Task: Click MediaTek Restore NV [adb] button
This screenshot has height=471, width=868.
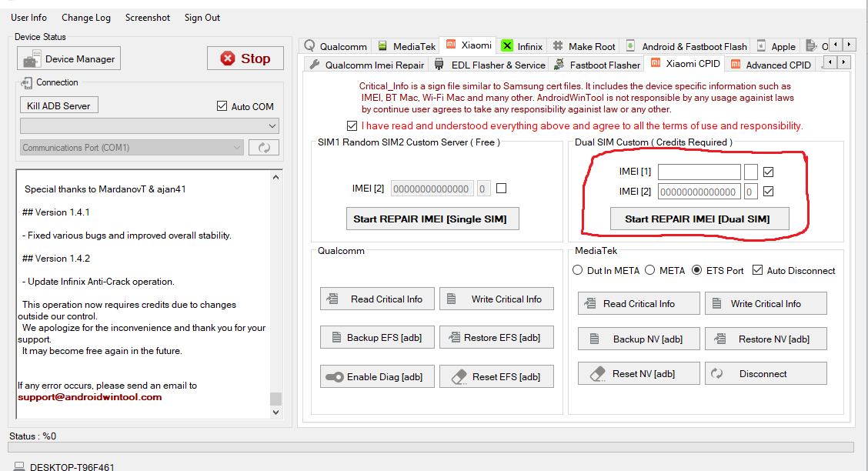Action: 766,339
